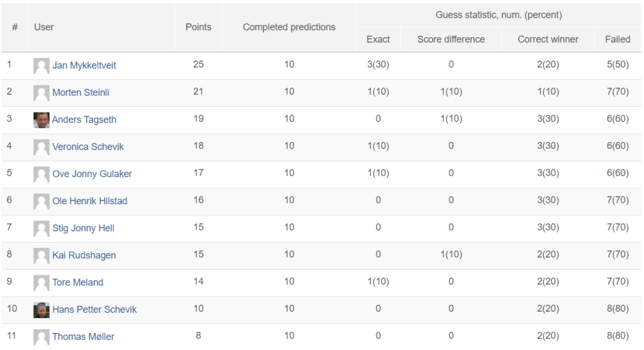Select the Score difference column header
The height and width of the screenshot is (350, 644).
pyautogui.click(x=451, y=40)
